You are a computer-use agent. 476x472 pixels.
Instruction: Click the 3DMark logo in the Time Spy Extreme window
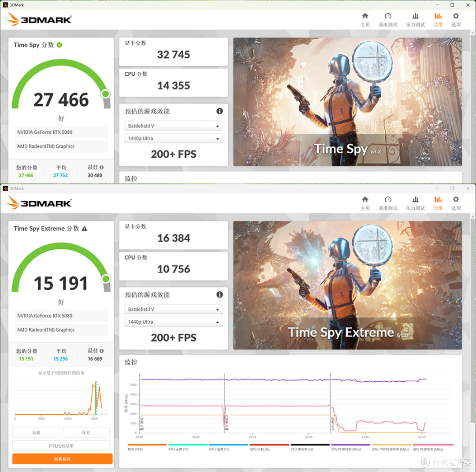point(39,203)
